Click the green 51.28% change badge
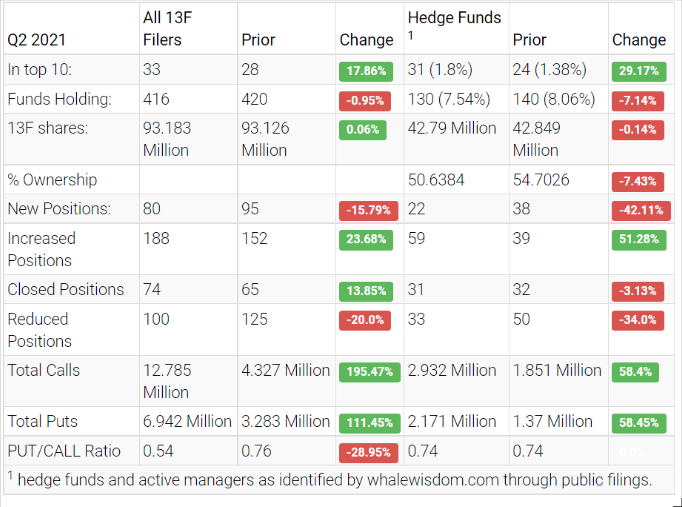This screenshot has height=507, width=682. pos(638,240)
